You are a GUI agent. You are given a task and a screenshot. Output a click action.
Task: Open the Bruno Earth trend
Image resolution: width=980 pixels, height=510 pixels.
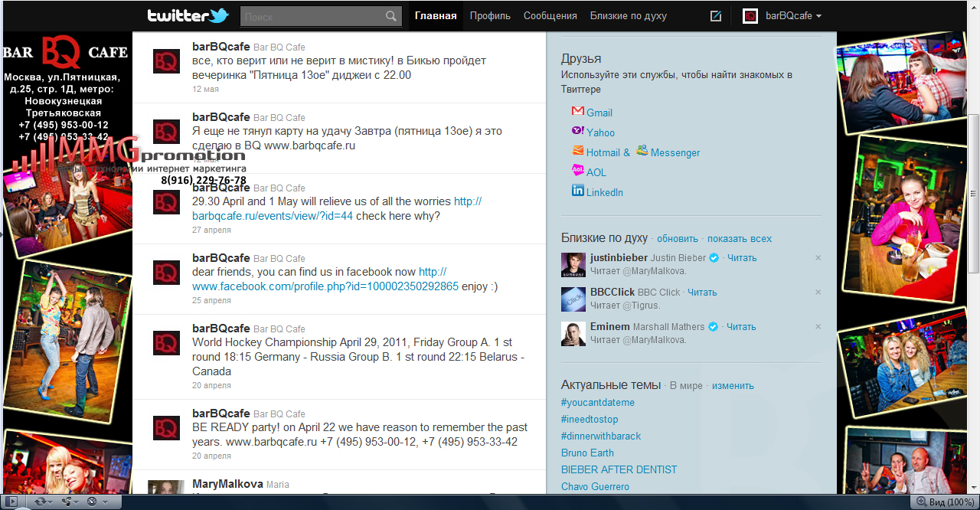coord(587,453)
